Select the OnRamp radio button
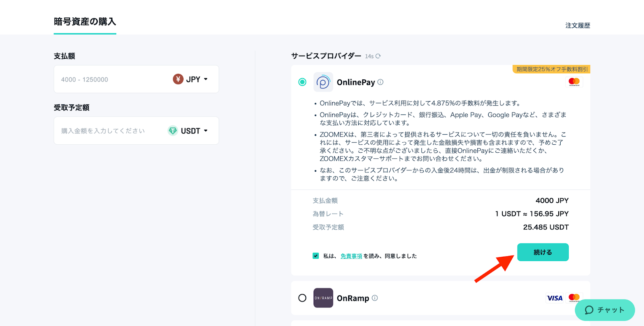This screenshot has height=326, width=644. pyautogui.click(x=302, y=298)
